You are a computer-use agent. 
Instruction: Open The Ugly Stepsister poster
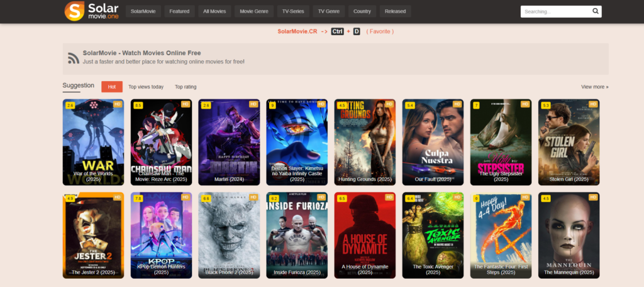(x=501, y=143)
